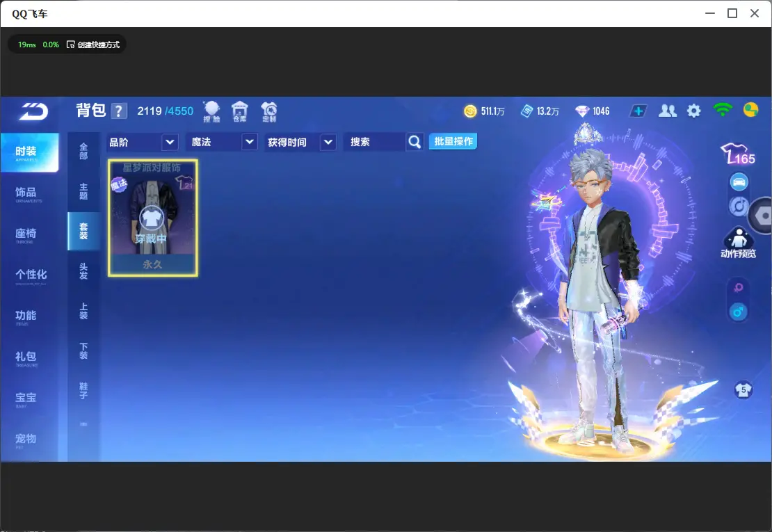Switch to the 头发 sub-tab
Screen dimensions: 772x532
pos(83,271)
